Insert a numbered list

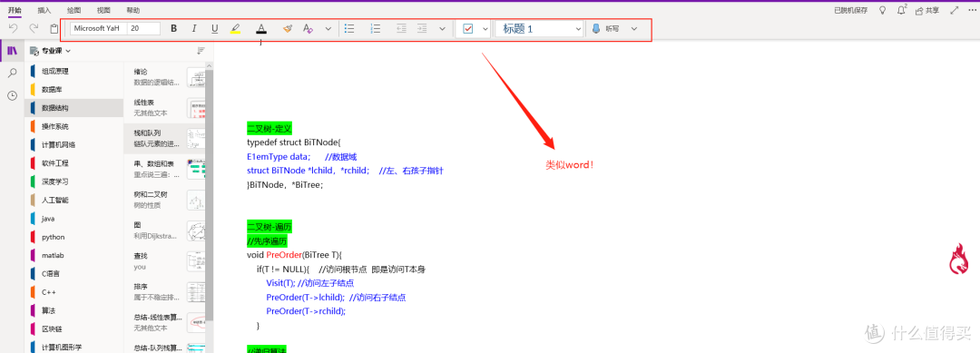pyautogui.click(x=376, y=29)
